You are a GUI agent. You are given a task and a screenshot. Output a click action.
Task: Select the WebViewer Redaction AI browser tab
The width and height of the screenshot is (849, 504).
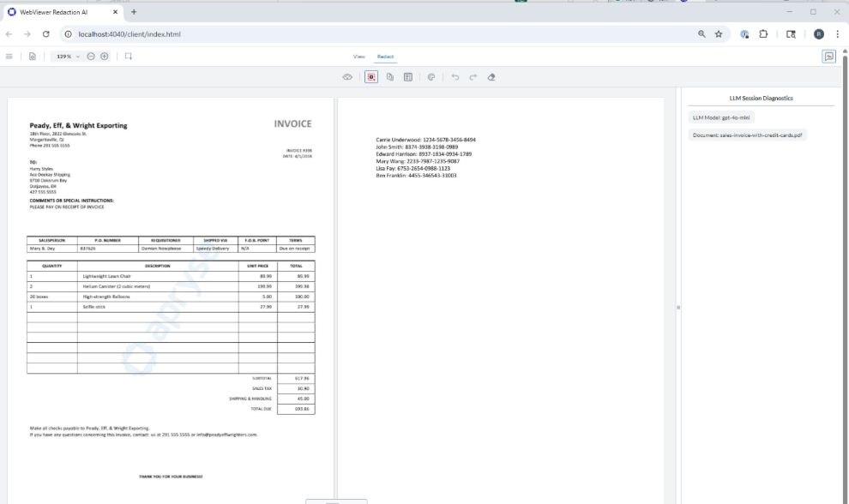coord(63,12)
